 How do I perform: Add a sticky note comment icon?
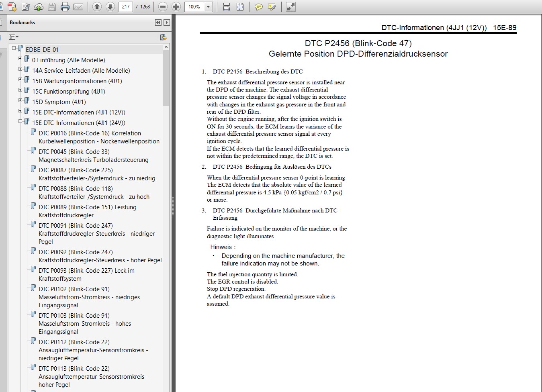(259, 7)
